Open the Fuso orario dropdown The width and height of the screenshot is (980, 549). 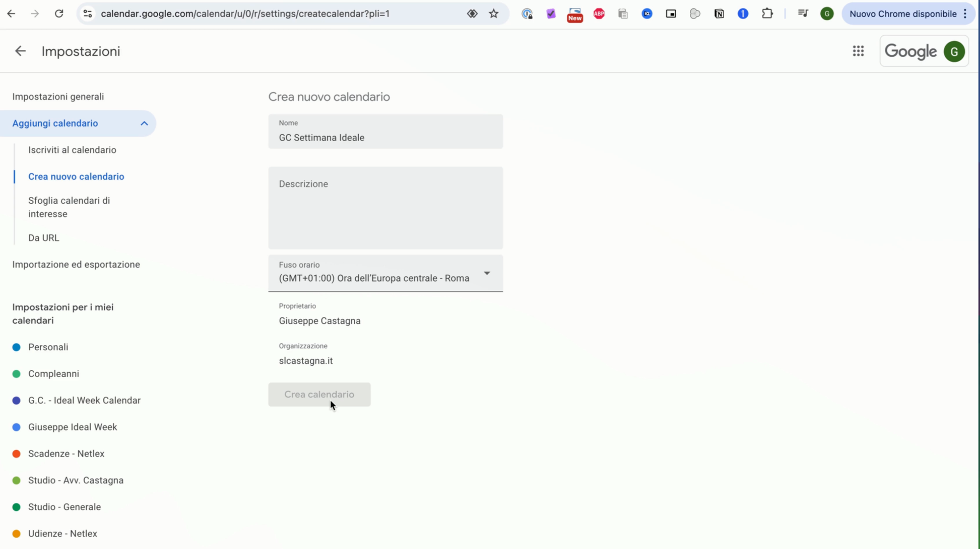385,273
